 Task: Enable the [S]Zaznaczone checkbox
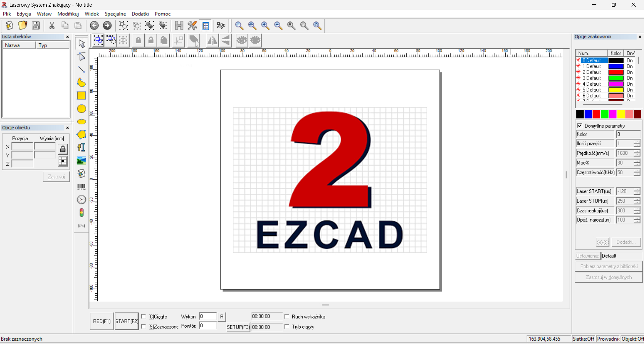[144, 327]
